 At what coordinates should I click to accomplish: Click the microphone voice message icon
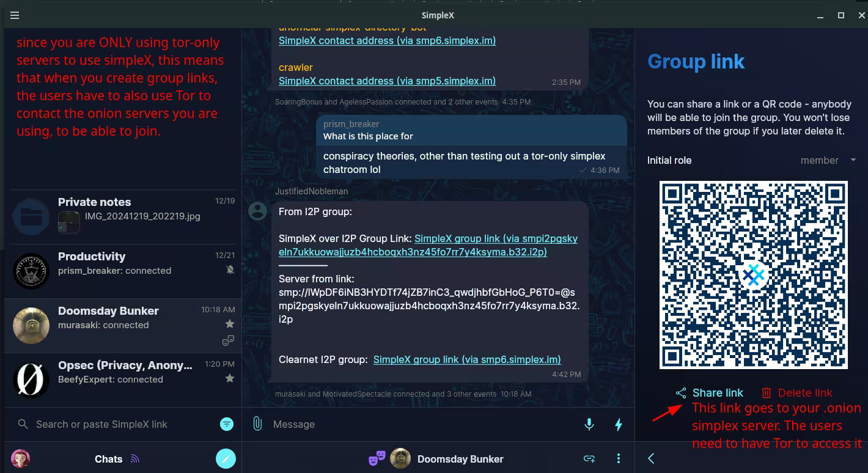[589, 424]
